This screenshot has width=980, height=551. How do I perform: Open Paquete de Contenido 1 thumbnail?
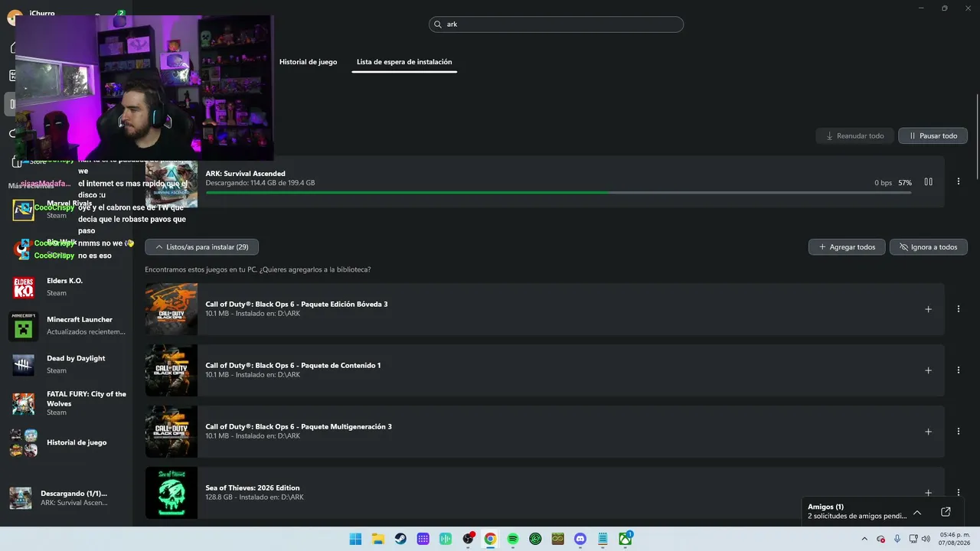[x=171, y=370]
